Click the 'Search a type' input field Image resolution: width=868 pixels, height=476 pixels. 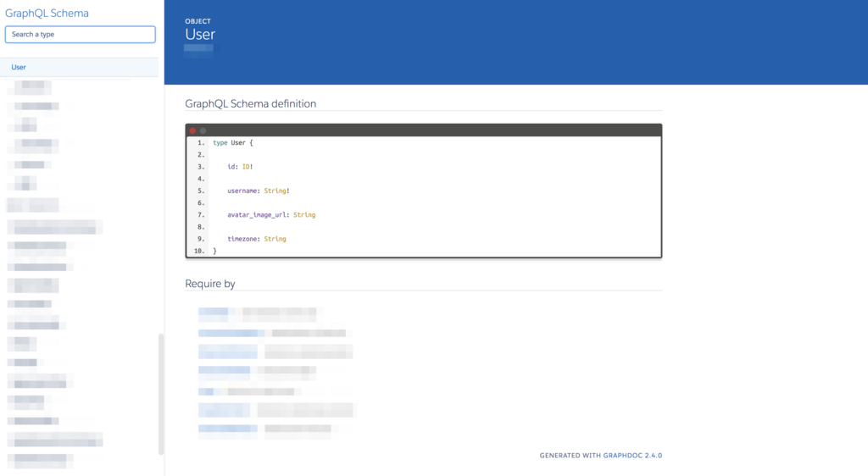(x=81, y=34)
